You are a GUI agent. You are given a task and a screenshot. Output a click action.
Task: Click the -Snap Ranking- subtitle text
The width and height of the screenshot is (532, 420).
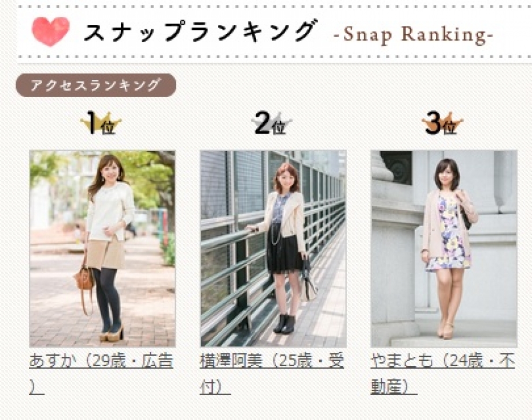413,35
